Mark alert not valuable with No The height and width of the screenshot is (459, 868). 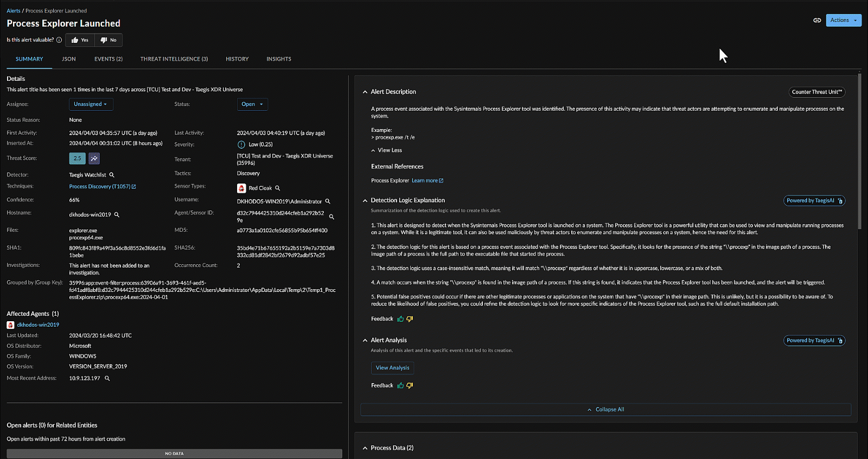point(108,40)
